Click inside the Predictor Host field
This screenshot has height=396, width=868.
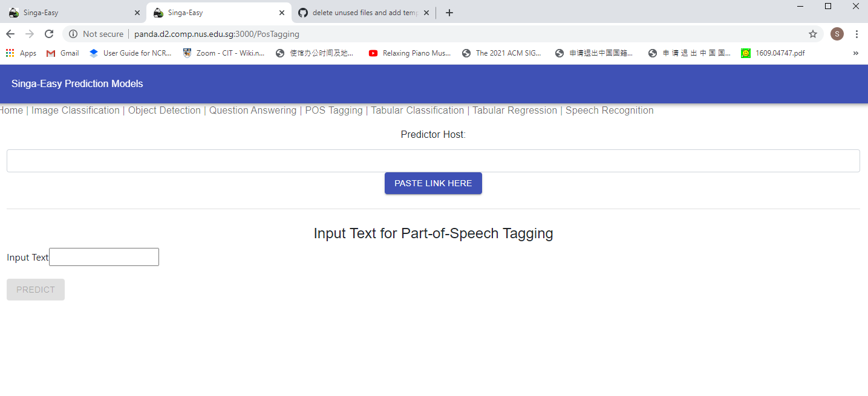(433, 160)
